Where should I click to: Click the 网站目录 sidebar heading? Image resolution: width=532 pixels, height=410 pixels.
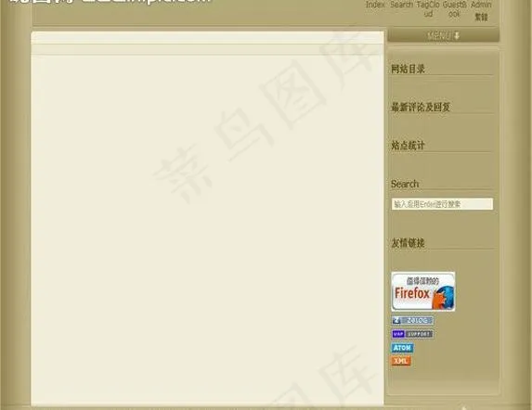point(408,69)
